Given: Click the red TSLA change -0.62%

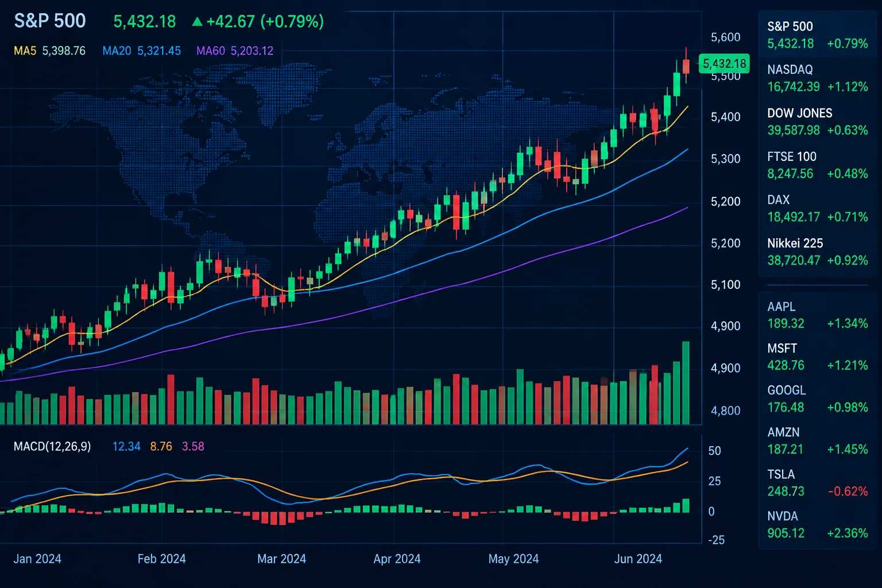Looking at the screenshot, I should pos(848,492).
